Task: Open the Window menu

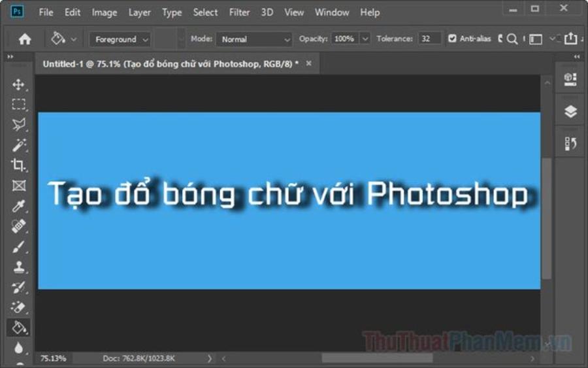Action: click(x=332, y=12)
